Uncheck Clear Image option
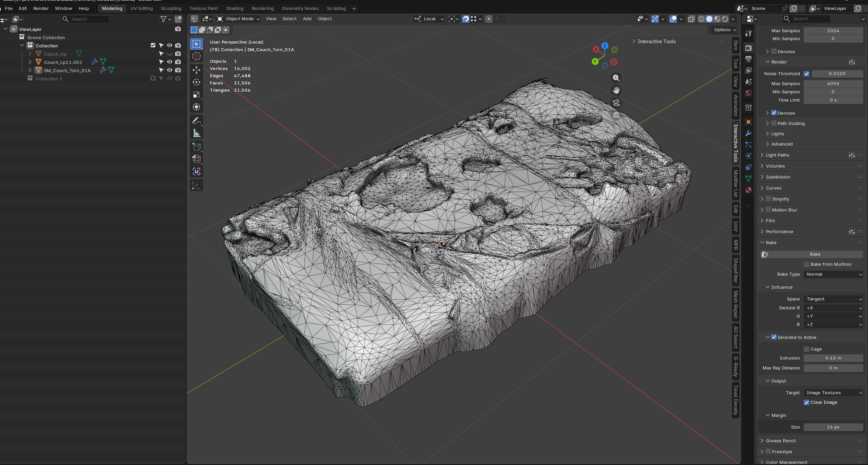This screenshot has width=868, height=465. [807, 402]
